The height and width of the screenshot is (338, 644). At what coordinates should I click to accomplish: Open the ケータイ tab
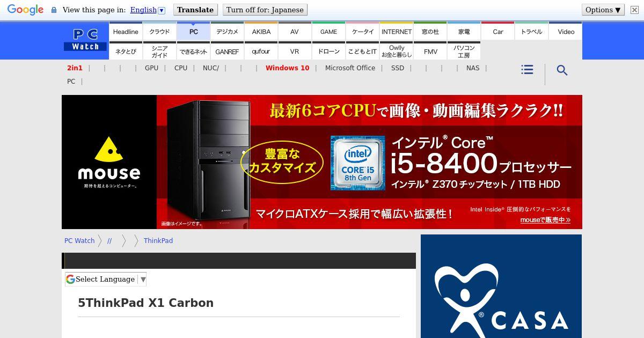[362, 32]
